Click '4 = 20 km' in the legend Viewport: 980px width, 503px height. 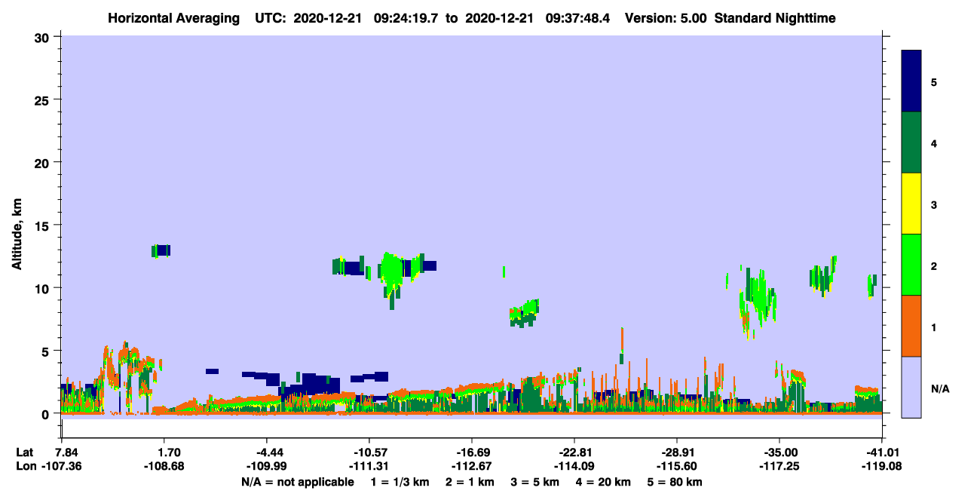(605, 482)
